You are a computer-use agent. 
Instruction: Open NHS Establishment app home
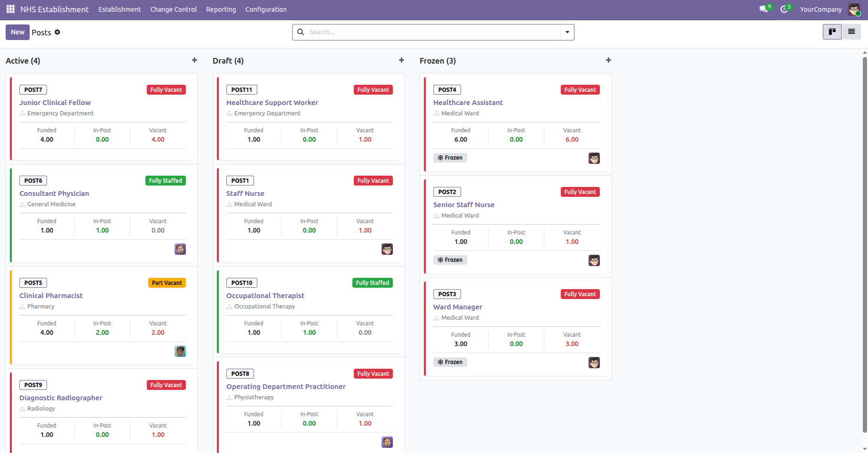[55, 9]
